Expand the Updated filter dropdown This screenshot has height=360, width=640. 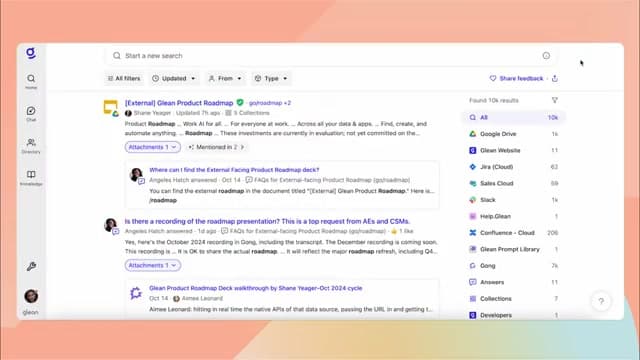point(173,78)
